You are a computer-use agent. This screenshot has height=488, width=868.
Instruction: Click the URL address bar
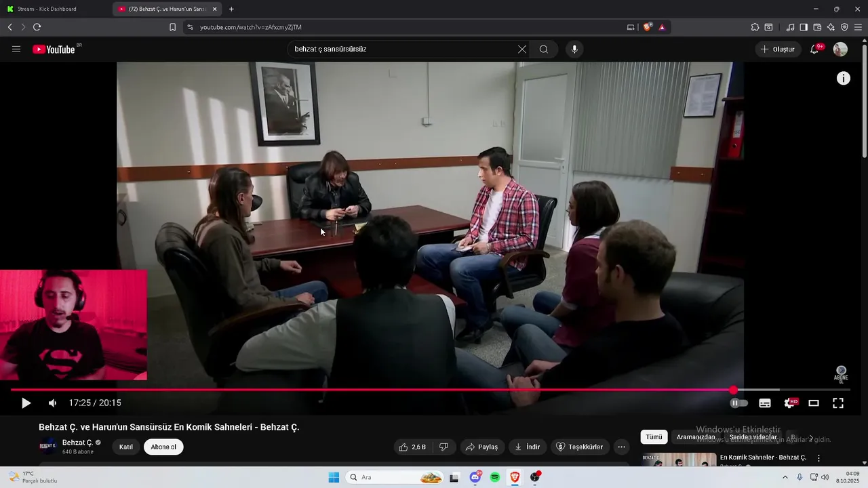pyautogui.click(x=407, y=27)
